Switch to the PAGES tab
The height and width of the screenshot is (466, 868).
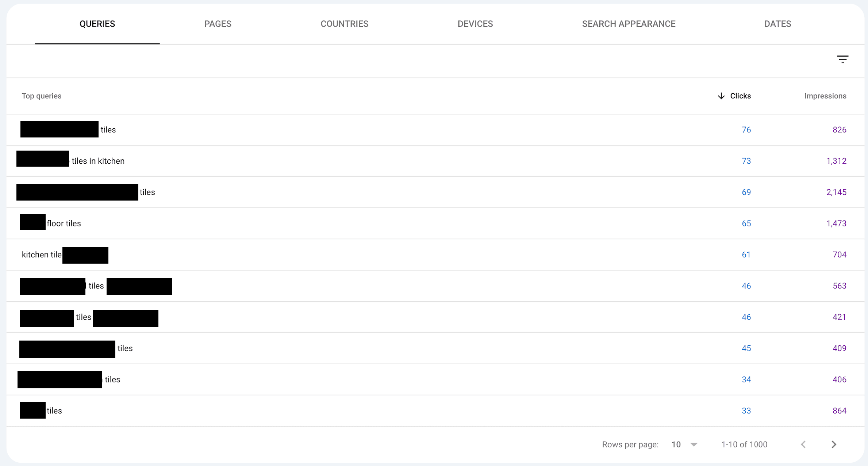click(x=218, y=24)
